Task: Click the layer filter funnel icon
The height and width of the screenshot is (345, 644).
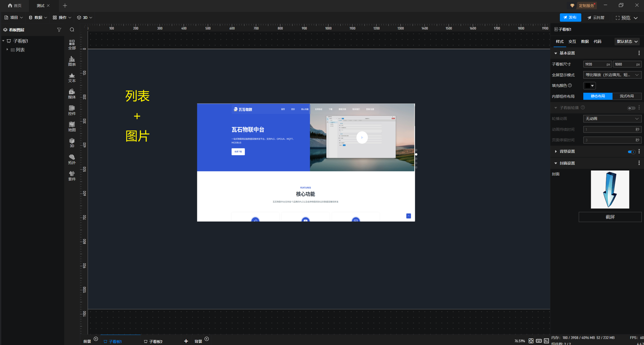Action: [x=59, y=30]
